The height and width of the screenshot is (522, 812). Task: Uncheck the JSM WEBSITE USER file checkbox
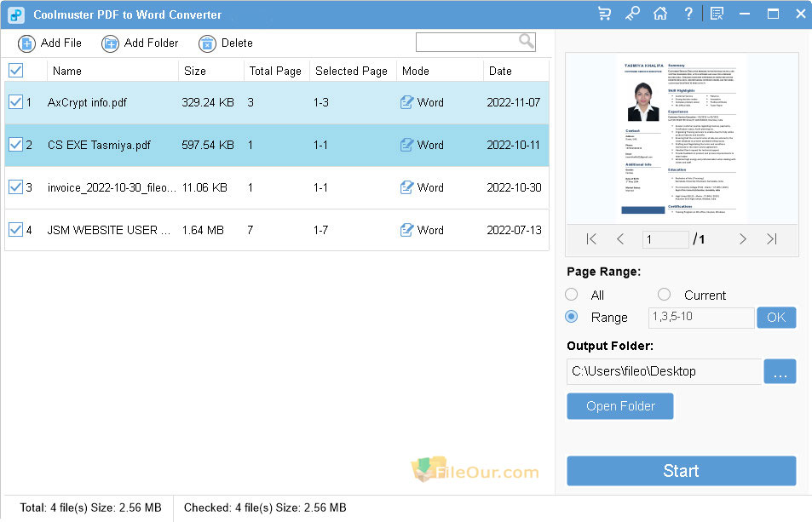click(x=15, y=230)
